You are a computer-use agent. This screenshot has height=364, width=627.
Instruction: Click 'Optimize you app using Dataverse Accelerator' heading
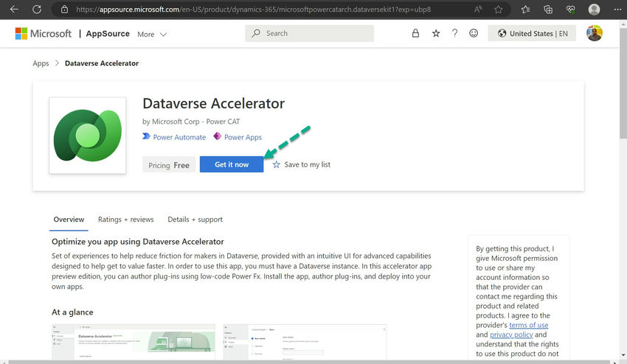pos(137,242)
